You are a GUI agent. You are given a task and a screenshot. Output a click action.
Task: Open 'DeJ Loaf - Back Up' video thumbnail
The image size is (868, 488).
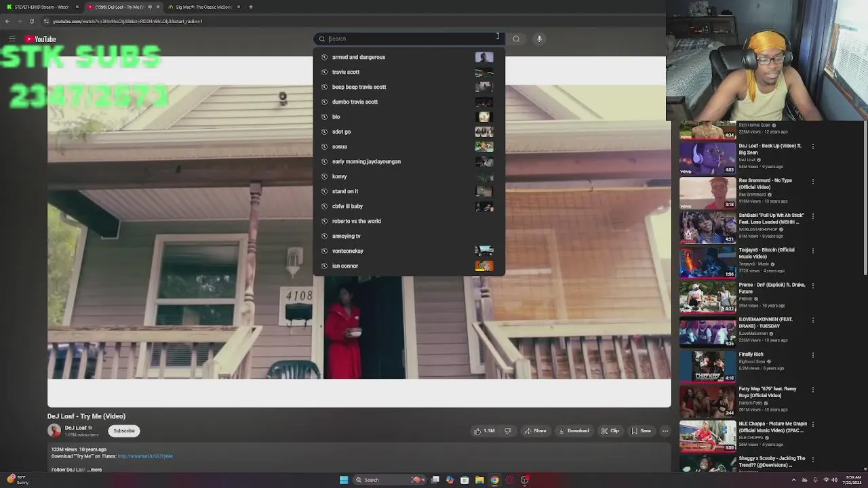(708, 158)
